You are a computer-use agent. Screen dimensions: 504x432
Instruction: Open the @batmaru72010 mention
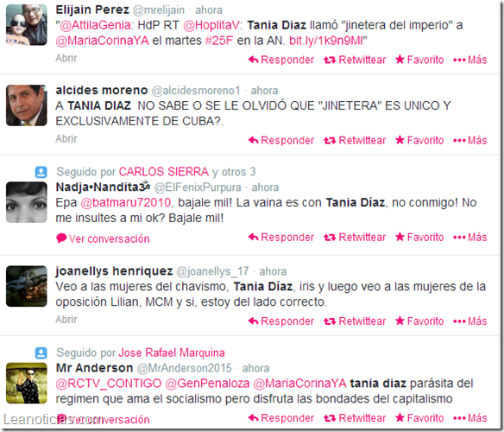pos(126,203)
